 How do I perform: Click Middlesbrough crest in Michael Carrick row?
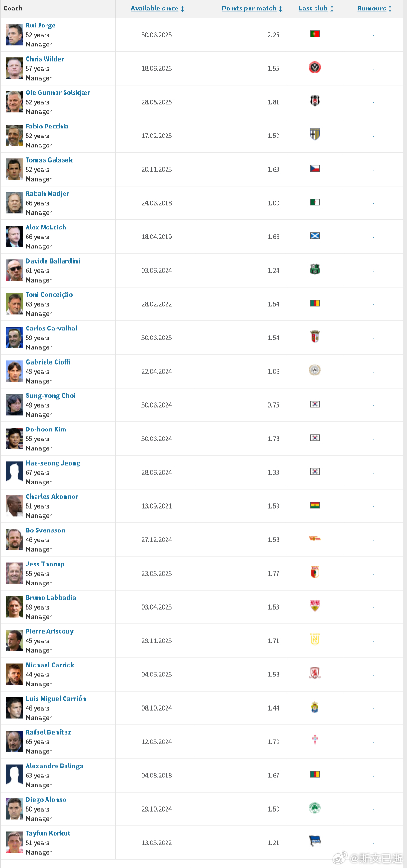click(x=314, y=673)
